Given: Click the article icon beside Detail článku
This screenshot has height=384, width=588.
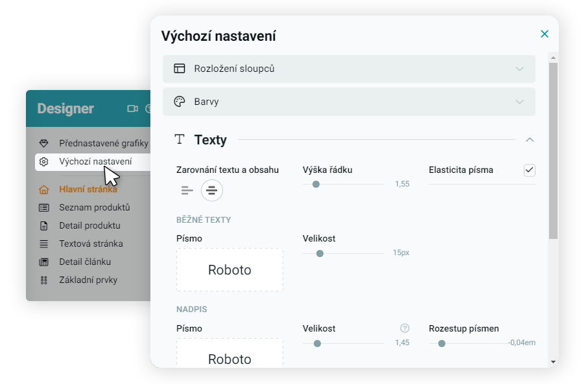Looking at the screenshot, I should coord(44,262).
